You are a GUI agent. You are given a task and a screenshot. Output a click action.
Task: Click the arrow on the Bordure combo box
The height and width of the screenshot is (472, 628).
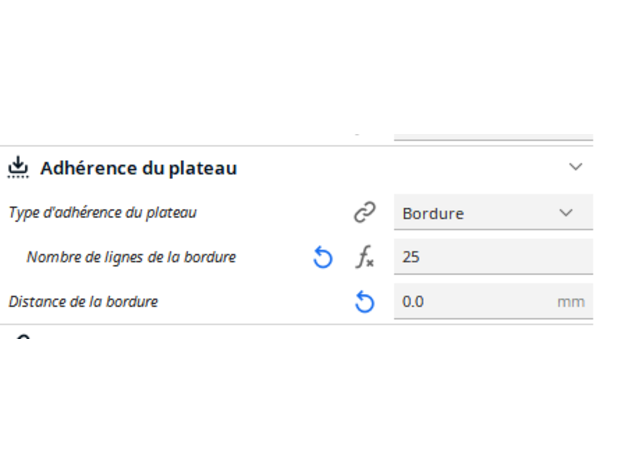point(566,213)
